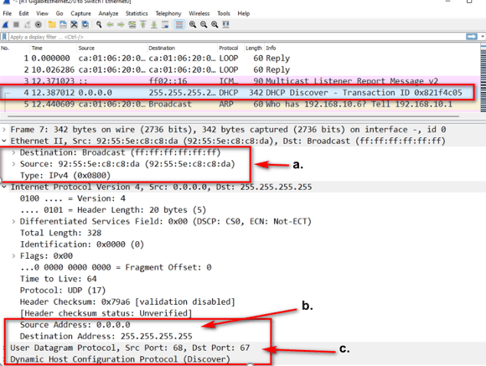Image resolution: width=486 pixels, height=366 pixels.
Task: Open the Help menu
Action: pos(244,13)
